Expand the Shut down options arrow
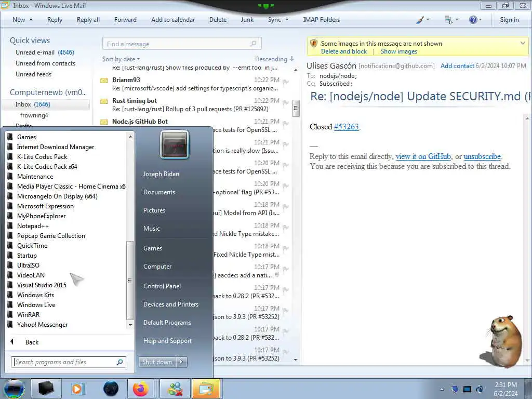532x399 pixels. tap(181, 362)
